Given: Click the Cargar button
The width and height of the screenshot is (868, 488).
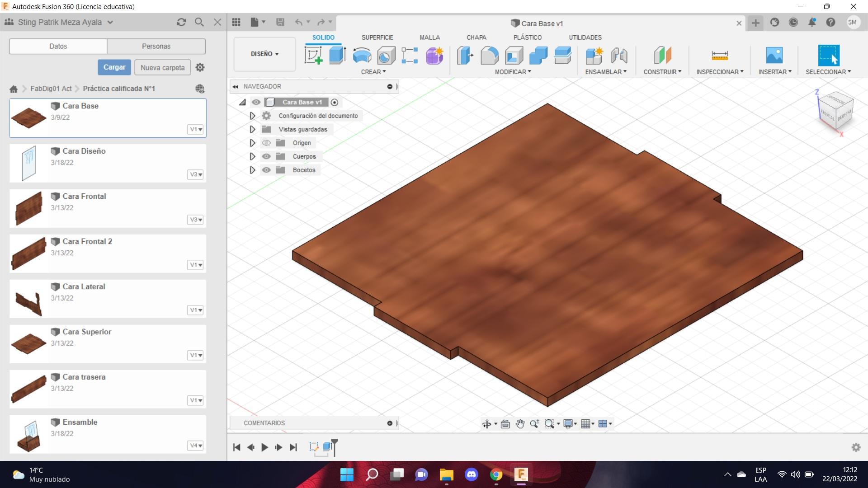Looking at the screenshot, I should pyautogui.click(x=114, y=67).
